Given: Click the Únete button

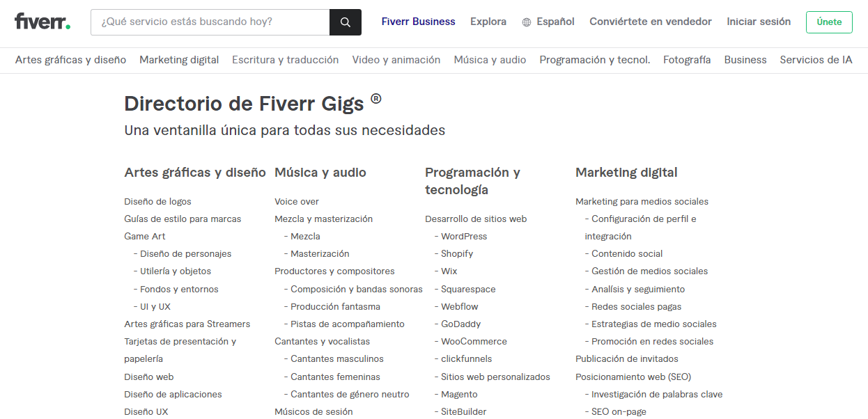Looking at the screenshot, I should 828,22.
